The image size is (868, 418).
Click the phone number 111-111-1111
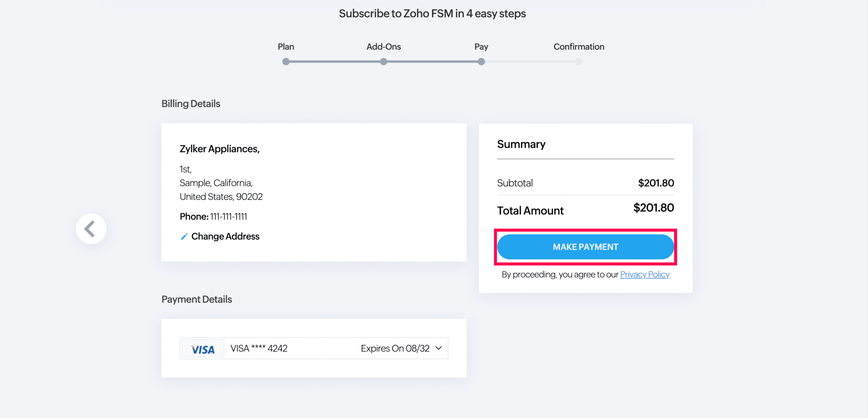coord(228,217)
